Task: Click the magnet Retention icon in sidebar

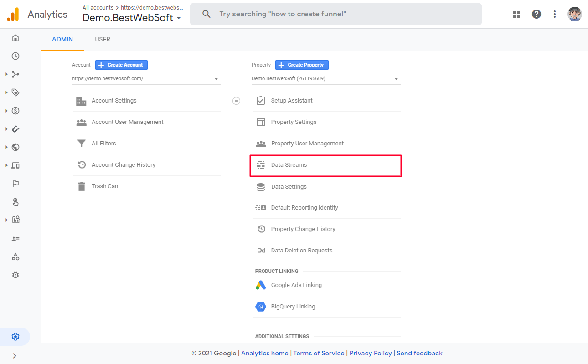Action: [15, 129]
